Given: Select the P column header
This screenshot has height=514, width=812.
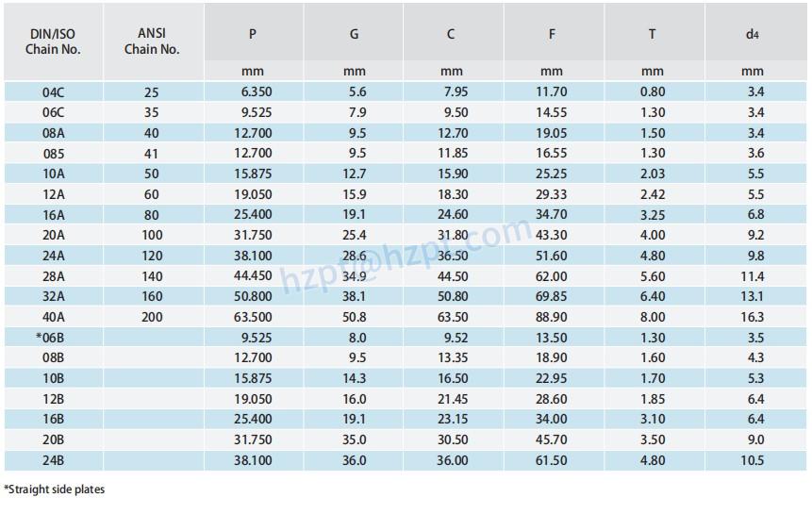Looking at the screenshot, I should pyautogui.click(x=252, y=34).
